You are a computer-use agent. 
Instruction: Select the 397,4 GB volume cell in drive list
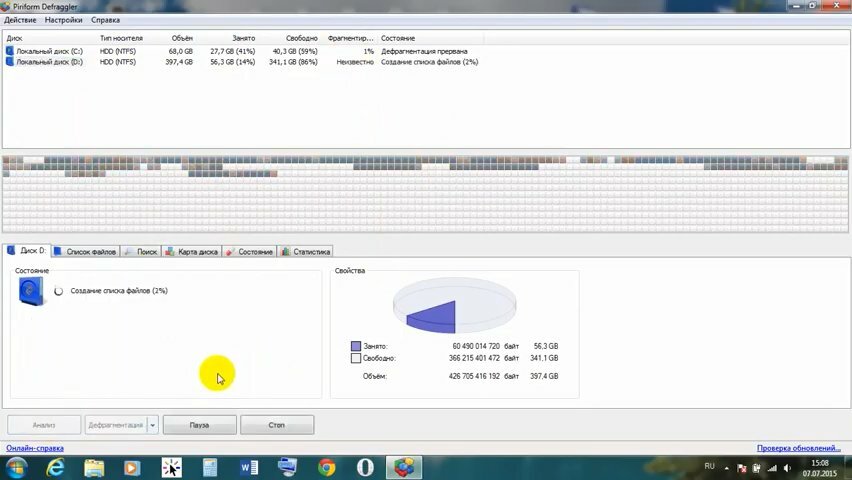179,62
